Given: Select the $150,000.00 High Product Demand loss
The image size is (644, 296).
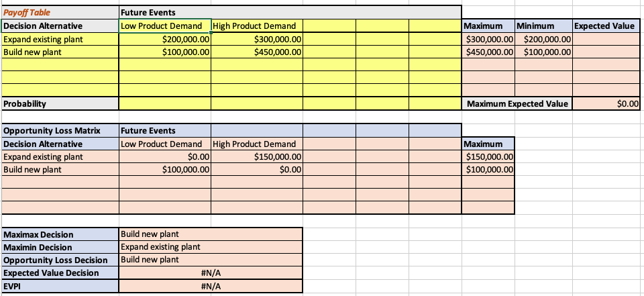Looking at the screenshot, I should (257, 156).
